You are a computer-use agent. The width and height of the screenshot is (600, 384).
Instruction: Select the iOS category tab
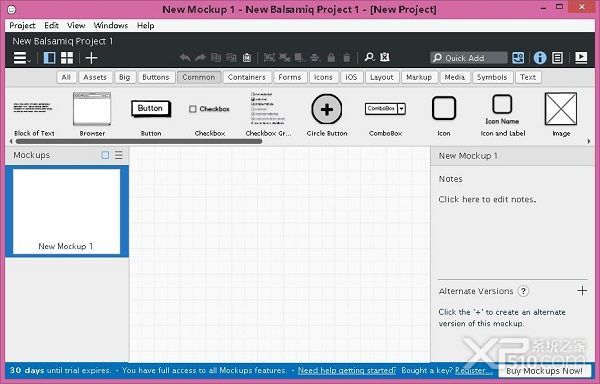point(351,77)
